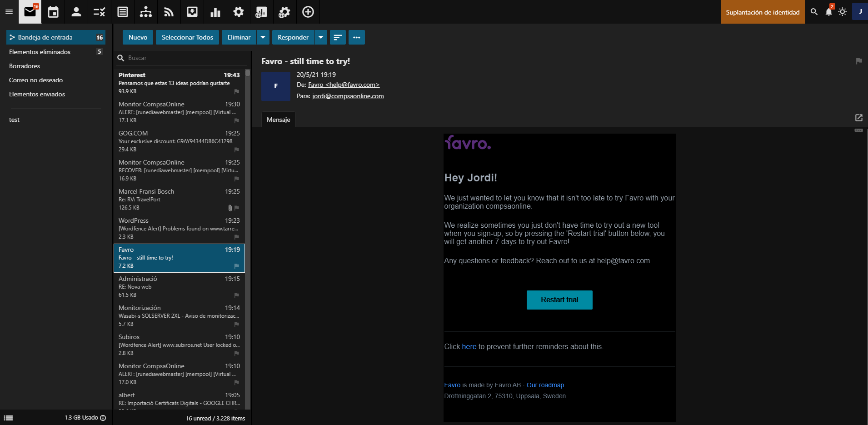Image resolution: width=868 pixels, height=425 pixels.
Task: Toggle flag on the Monitorización message
Action: point(236,324)
